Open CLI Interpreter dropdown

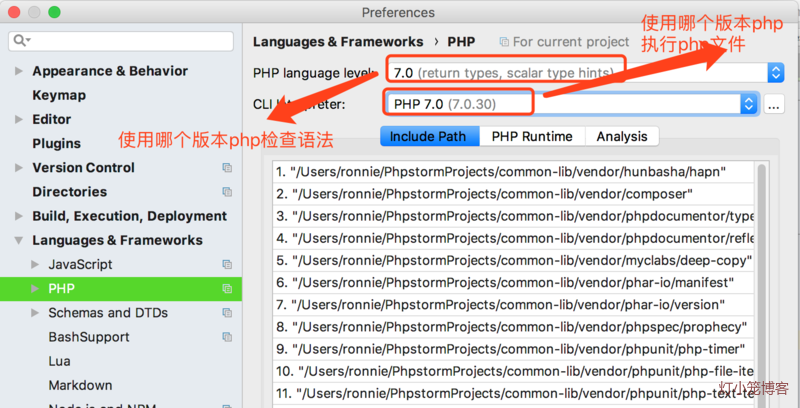click(x=748, y=104)
